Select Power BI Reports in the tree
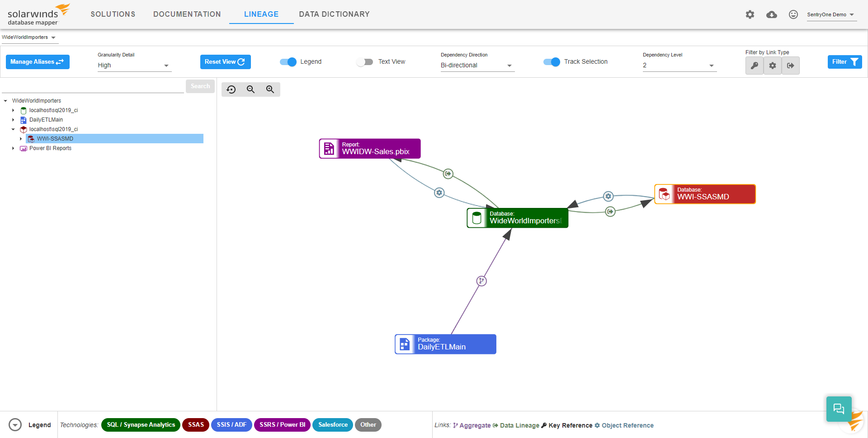 click(x=50, y=148)
